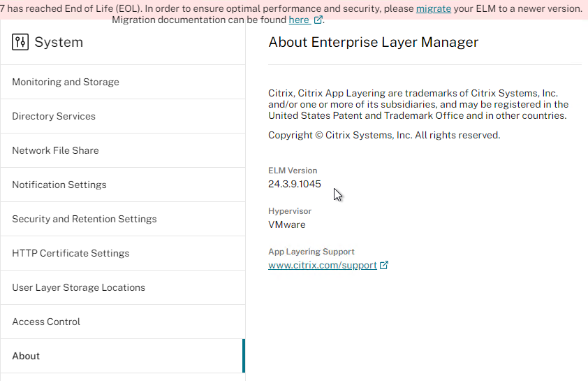
Task: Click the ELM version value 24.3.9.1045
Action: coord(295,184)
